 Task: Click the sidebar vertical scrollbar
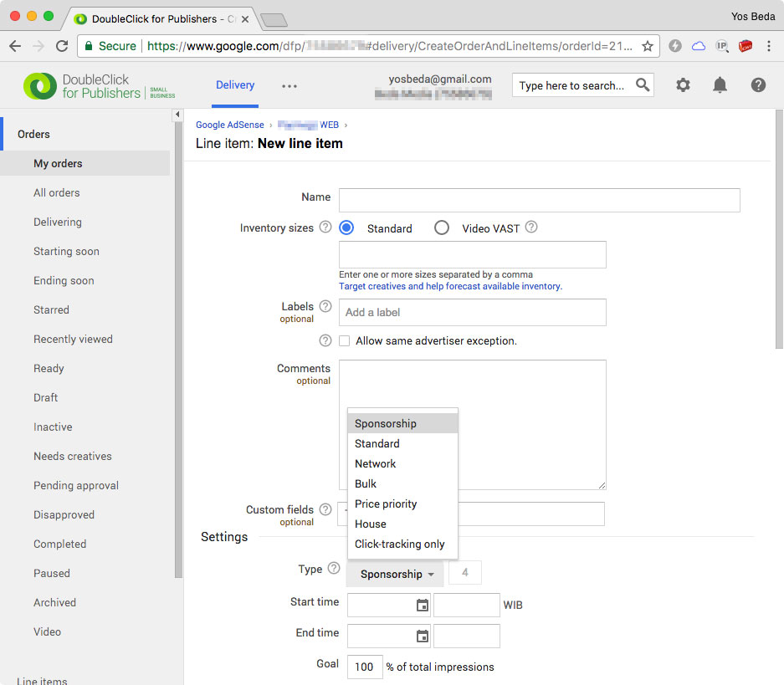178,350
